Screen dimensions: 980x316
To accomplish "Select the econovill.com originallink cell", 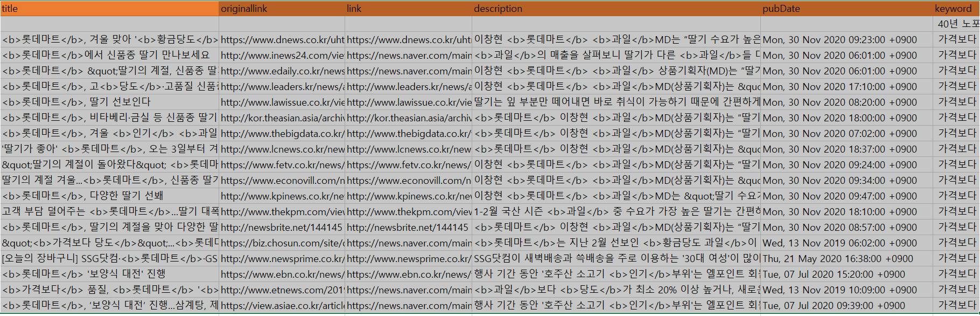I will pos(282,181).
